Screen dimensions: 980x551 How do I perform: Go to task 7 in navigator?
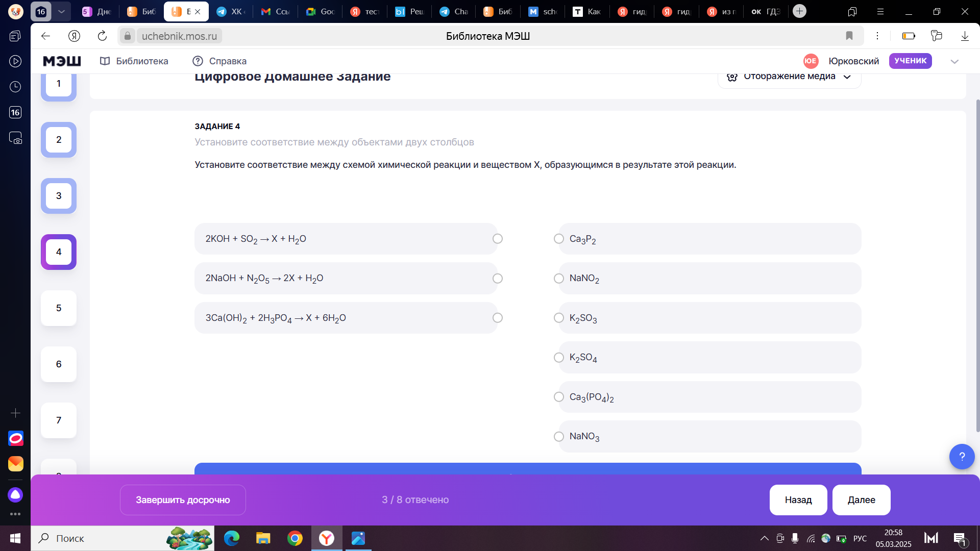tap(59, 420)
